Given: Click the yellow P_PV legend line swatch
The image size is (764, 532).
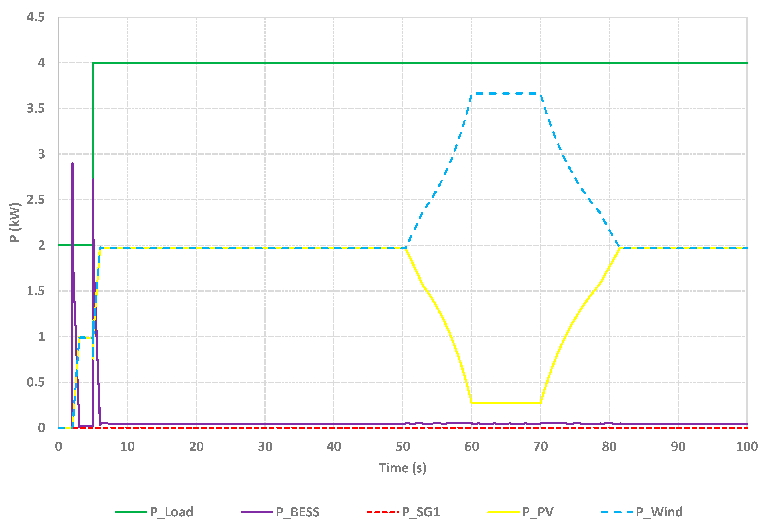Looking at the screenshot, I should tap(503, 512).
